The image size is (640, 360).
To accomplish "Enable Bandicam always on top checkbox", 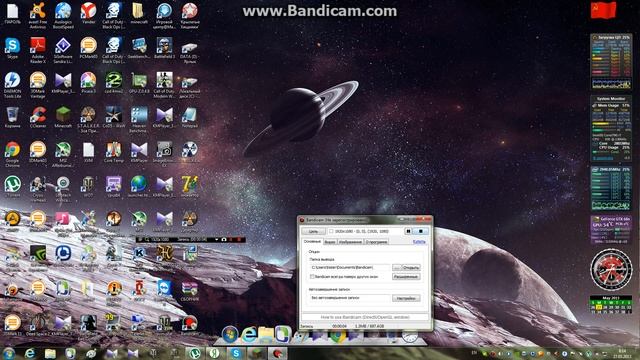I will click(x=312, y=277).
